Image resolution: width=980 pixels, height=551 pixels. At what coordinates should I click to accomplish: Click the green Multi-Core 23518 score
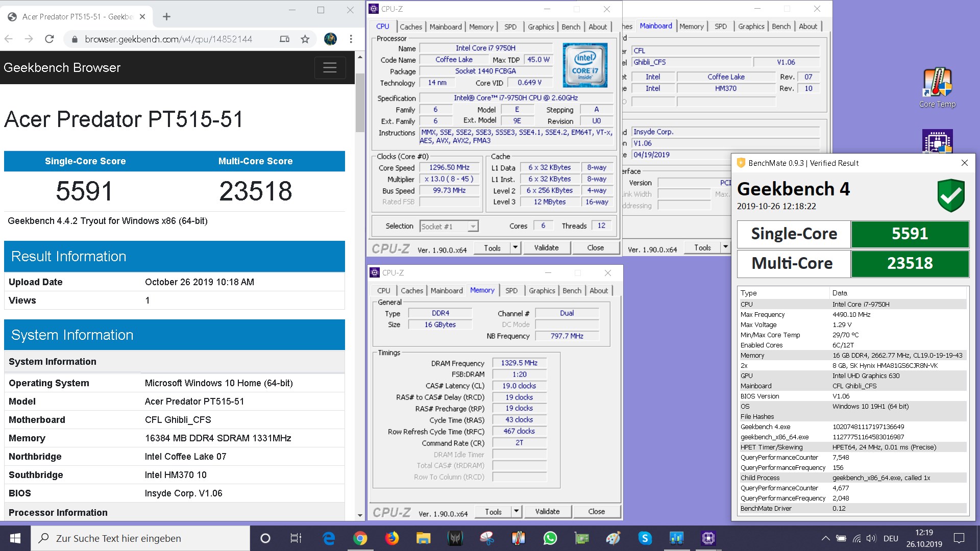(x=910, y=264)
